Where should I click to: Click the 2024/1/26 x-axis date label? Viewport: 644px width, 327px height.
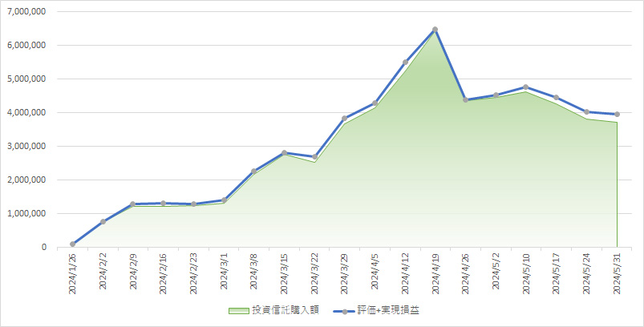tap(73, 273)
